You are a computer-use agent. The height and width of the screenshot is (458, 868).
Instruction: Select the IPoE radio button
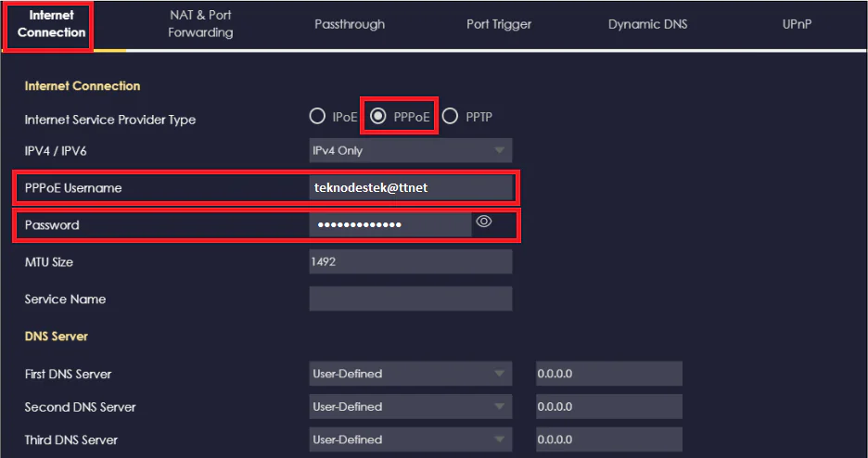pyautogui.click(x=317, y=117)
